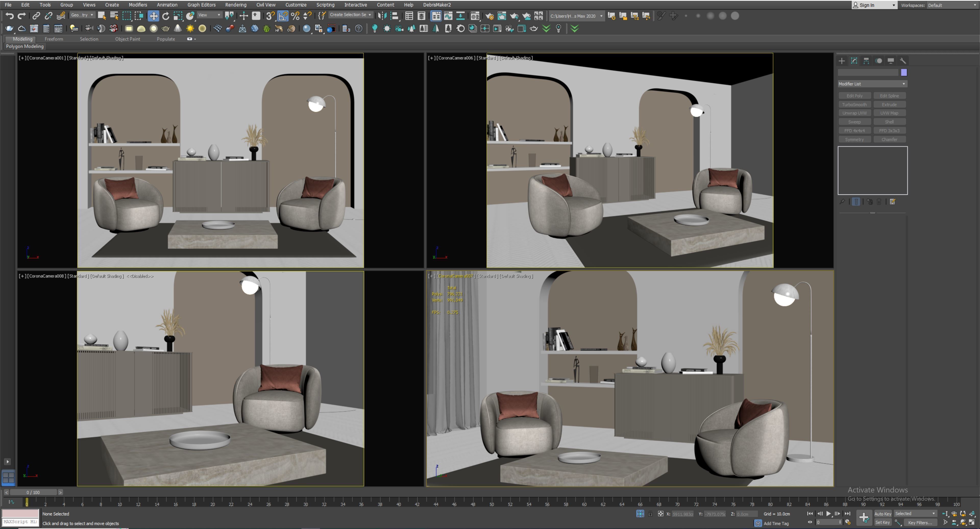980x529 pixels.
Task: Undo the last action with the Undo arrow
Action: point(9,16)
